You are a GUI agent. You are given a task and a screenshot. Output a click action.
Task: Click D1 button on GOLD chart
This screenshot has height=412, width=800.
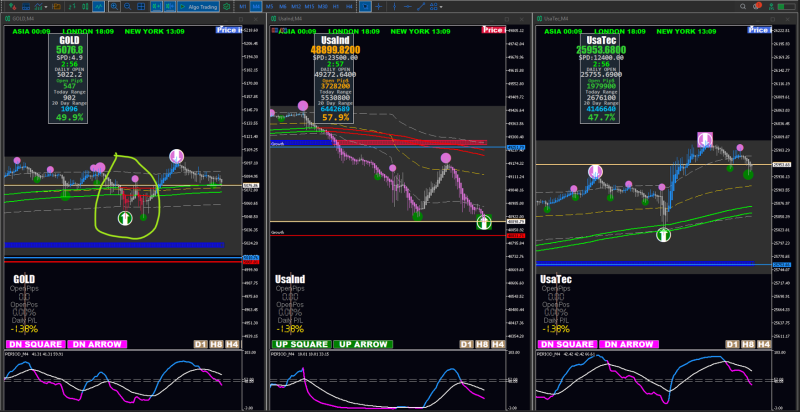click(x=201, y=344)
